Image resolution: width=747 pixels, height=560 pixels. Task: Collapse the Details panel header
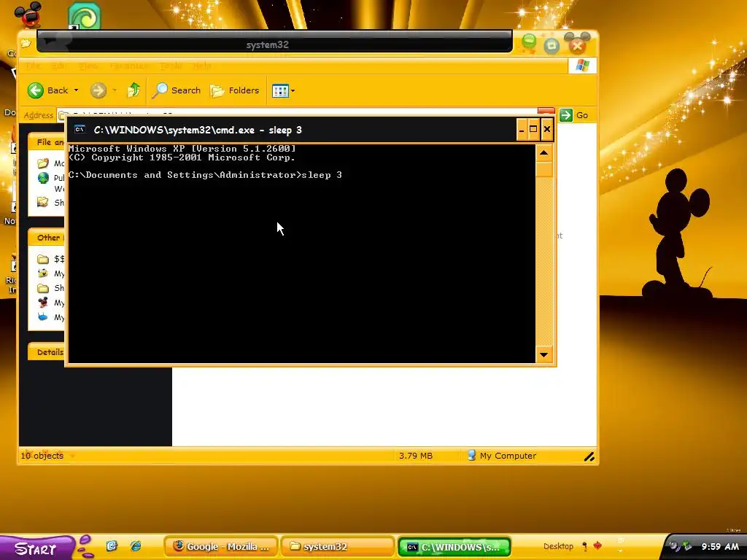(x=46, y=352)
